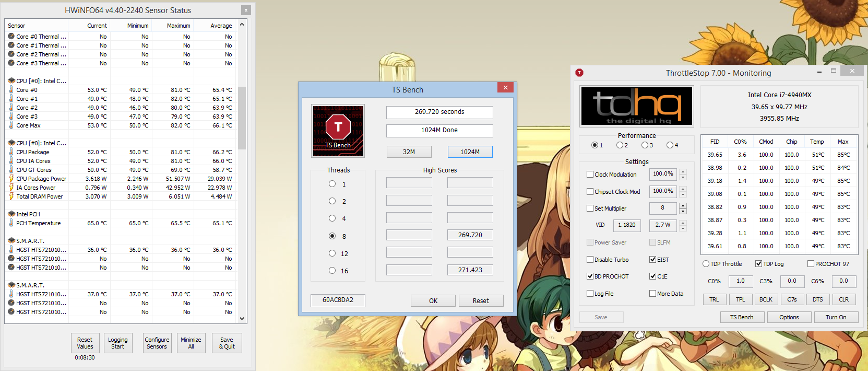Click the lightning icon for Total DRAM Power

point(11,196)
